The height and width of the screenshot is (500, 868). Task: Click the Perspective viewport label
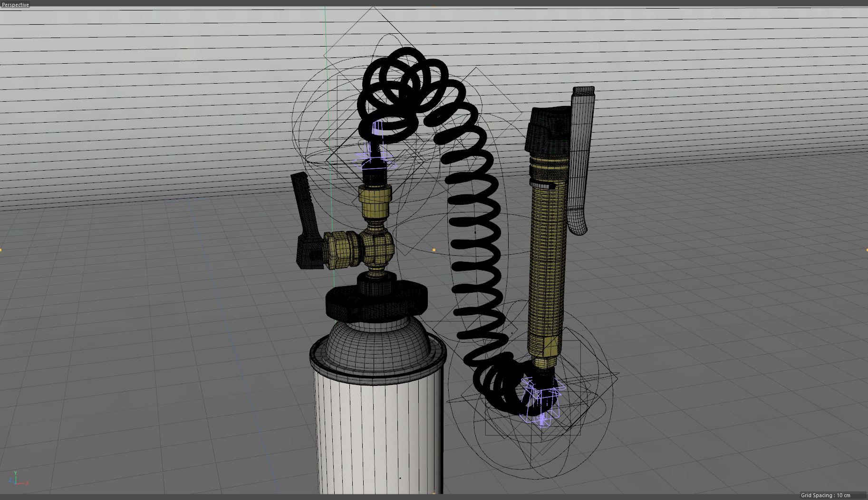(x=15, y=5)
